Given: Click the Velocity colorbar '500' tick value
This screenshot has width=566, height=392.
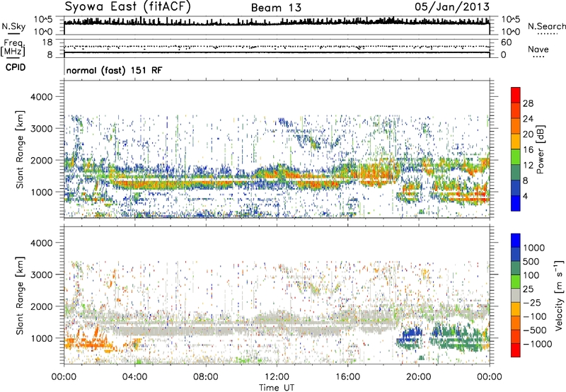Looking at the screenshot, I should (x=531, y=262).
